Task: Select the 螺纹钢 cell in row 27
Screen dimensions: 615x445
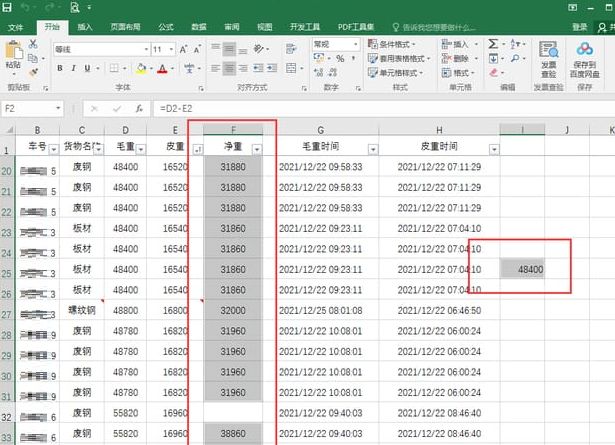Action: click(x=82, y=310)
